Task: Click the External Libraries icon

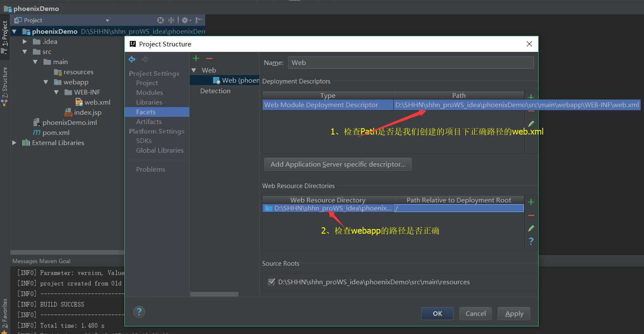Action: pyautogui.click(x=26, y=143)
